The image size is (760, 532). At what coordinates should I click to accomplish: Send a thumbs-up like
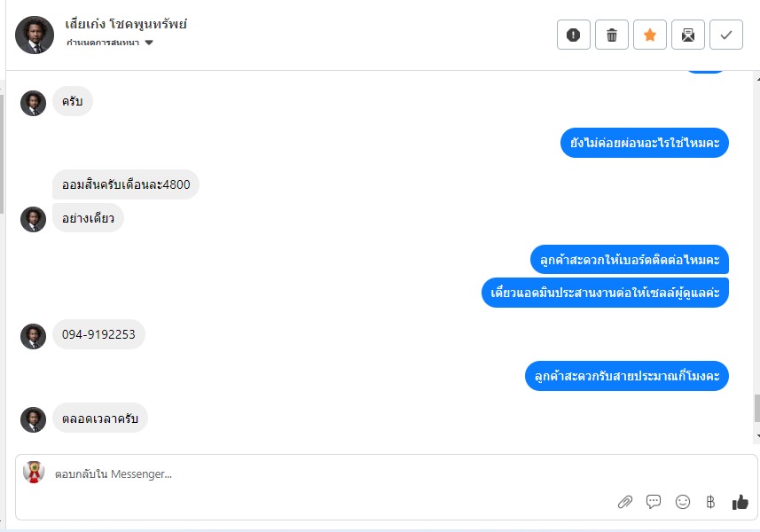tap(740, 503)
